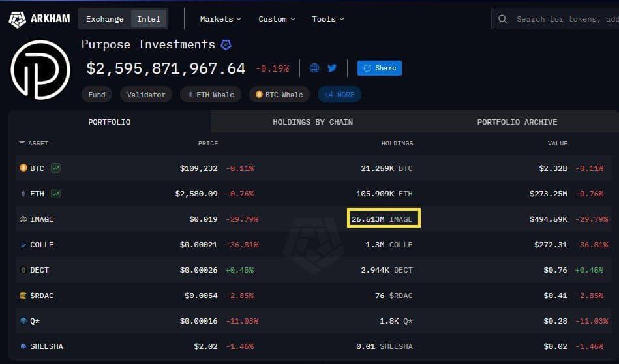This screenshot has width=619, height=364.
Task: Click the search magnifier icon
Action: coord(502,18)
